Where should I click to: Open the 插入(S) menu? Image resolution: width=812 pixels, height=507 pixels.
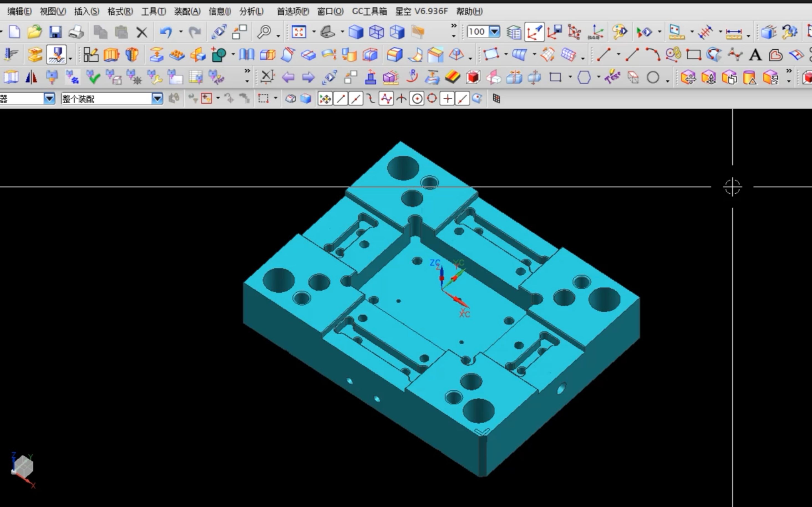click(86, 11)
